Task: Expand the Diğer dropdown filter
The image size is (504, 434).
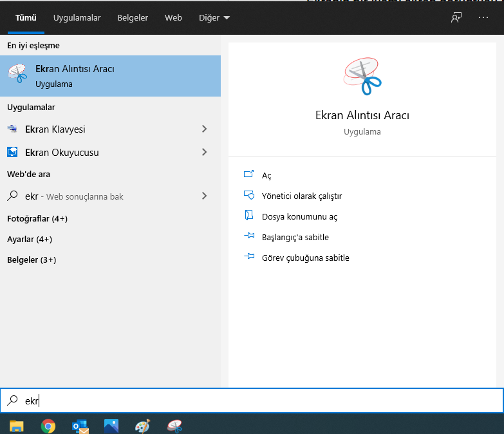Action: point(214,17)
